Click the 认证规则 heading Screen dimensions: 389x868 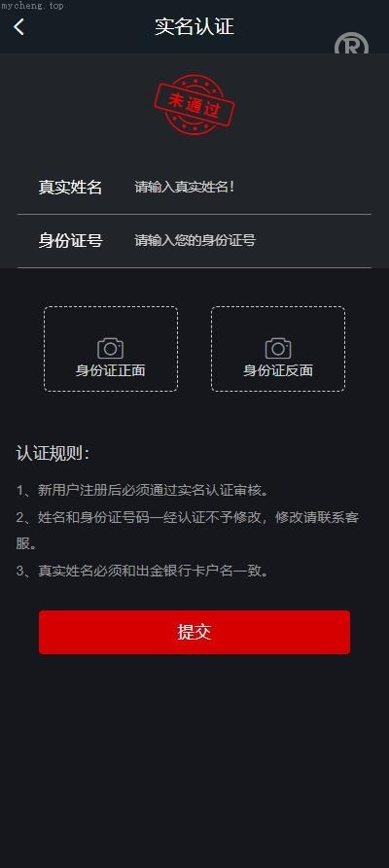click(53, 454)
